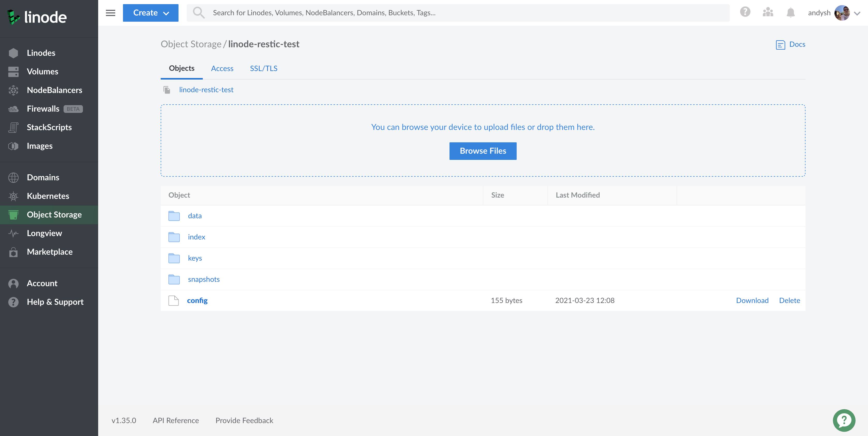The width and height of the screenshot is (868, 436).
Task: Select Object Storage in the sidebar
Action: pyautogui.click(x=54, y=215)
